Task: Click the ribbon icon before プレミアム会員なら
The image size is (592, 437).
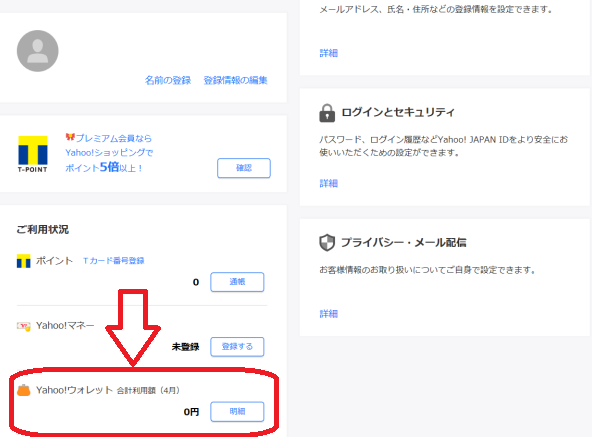Action: pos(70,137)
